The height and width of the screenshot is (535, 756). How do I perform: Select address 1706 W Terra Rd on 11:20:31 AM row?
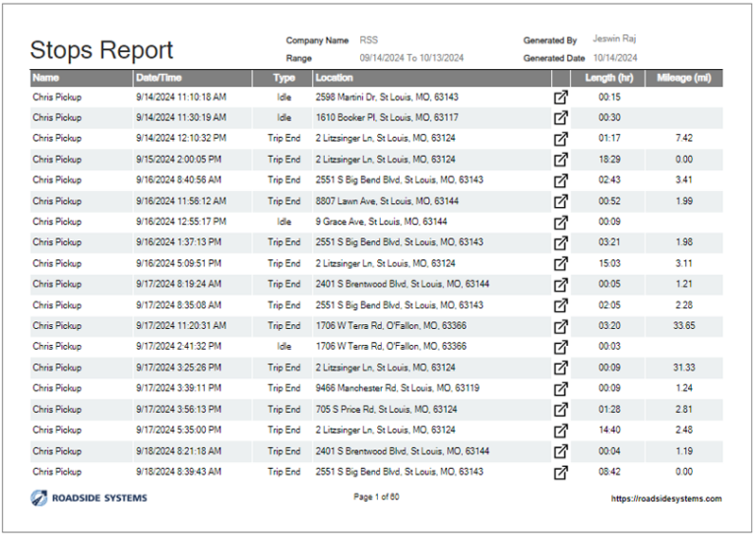391,326
